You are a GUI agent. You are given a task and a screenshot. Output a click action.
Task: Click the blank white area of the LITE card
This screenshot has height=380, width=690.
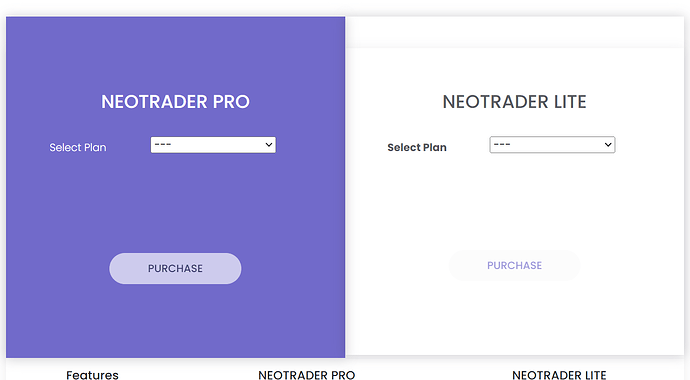pos(514,202)
